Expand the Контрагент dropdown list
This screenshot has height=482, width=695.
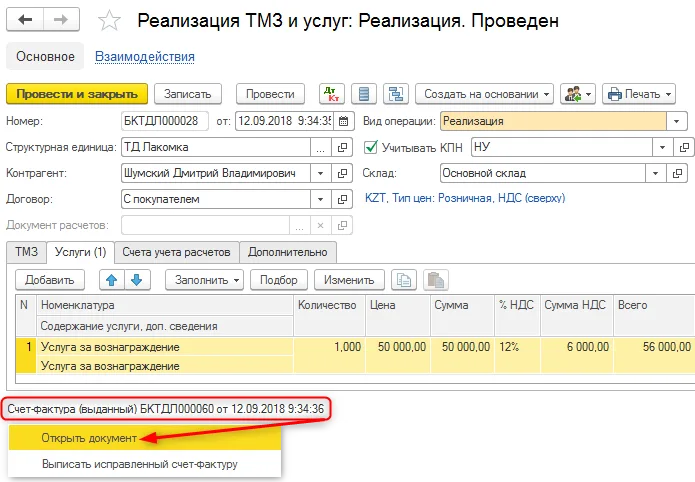320,173
